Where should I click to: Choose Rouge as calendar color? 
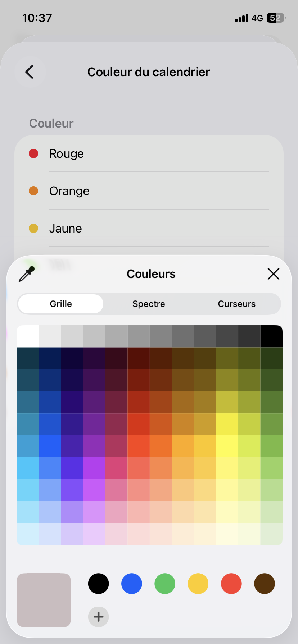[149, 153]
